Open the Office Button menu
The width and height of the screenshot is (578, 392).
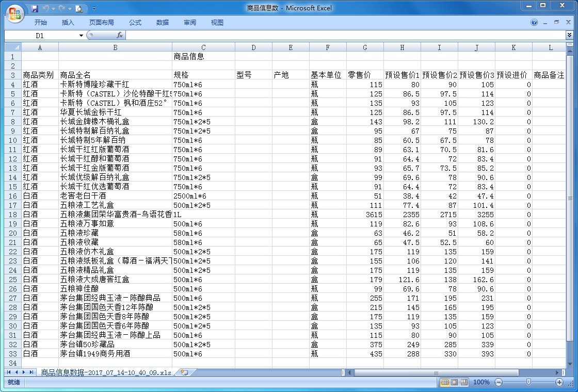point(14,13)
